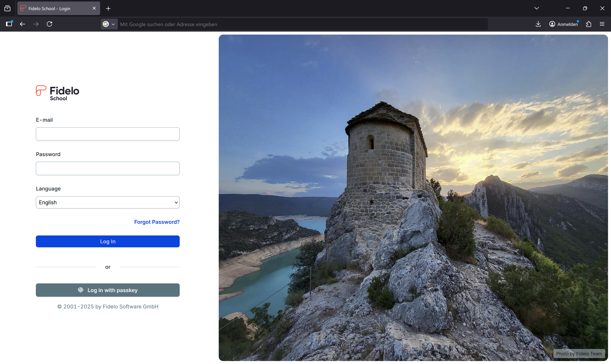611x364 pixels.
Task: Expand the Google search engine selector
Action: [x=109, y=24]
